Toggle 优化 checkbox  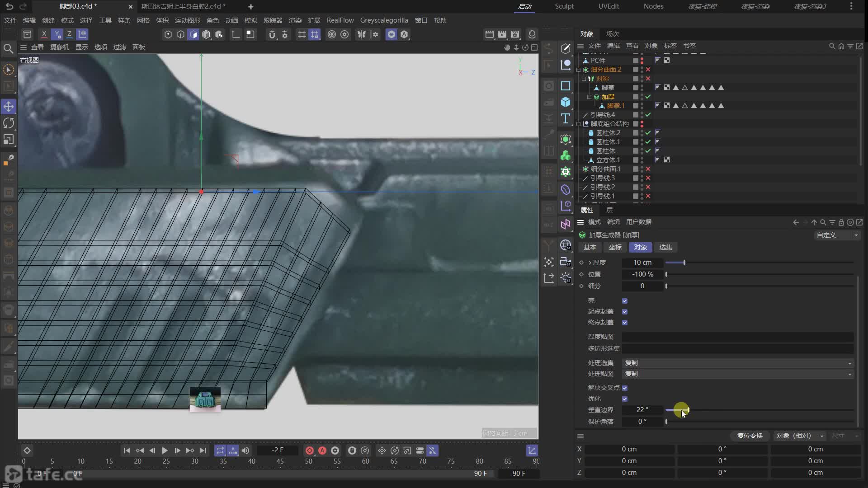tap(625, 399)
